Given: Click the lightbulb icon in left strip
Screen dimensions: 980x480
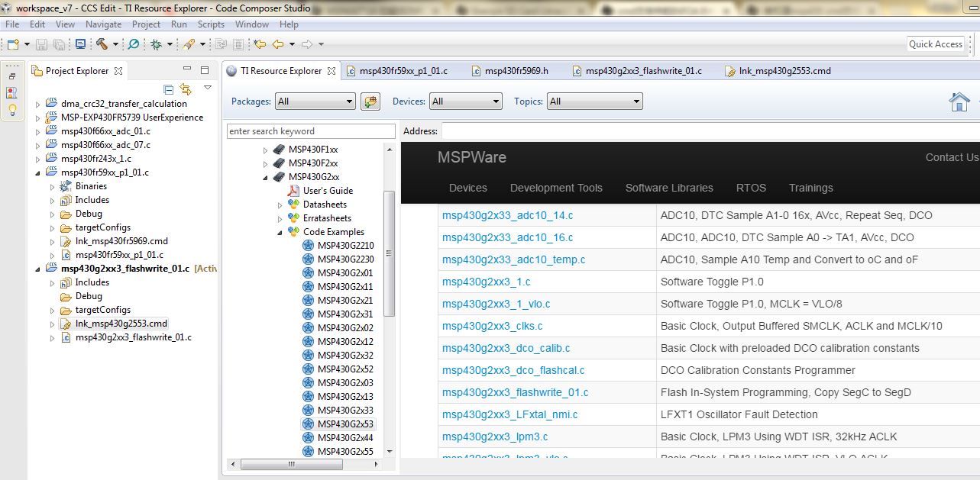Looking at the screenshot, I should point(12,110).
